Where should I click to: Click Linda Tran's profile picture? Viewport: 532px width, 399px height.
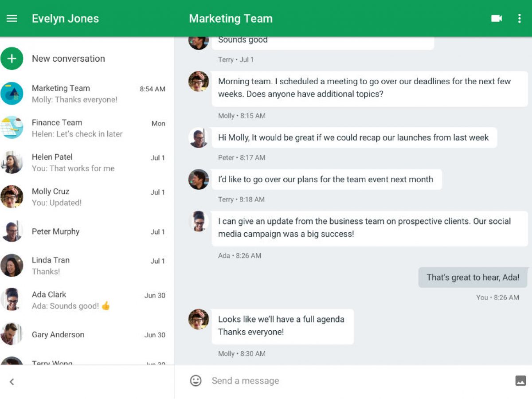click(12, 266)
